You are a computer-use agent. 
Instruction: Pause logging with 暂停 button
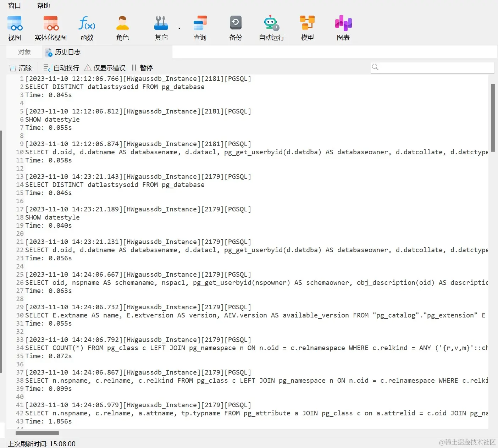[142, 68]
